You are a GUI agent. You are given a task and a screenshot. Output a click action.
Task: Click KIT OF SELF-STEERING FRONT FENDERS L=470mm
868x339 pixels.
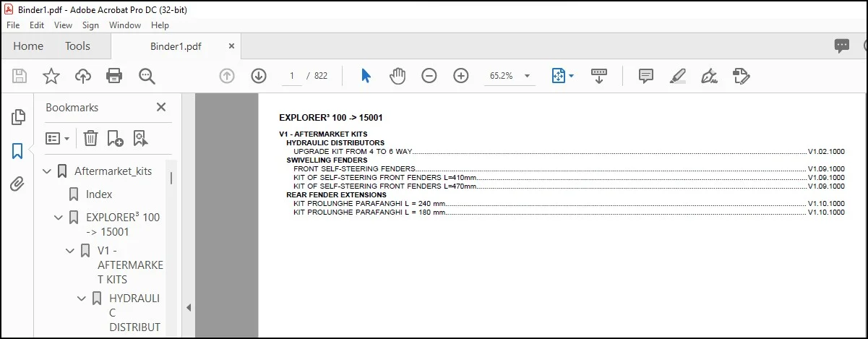(x=385, y=186)
